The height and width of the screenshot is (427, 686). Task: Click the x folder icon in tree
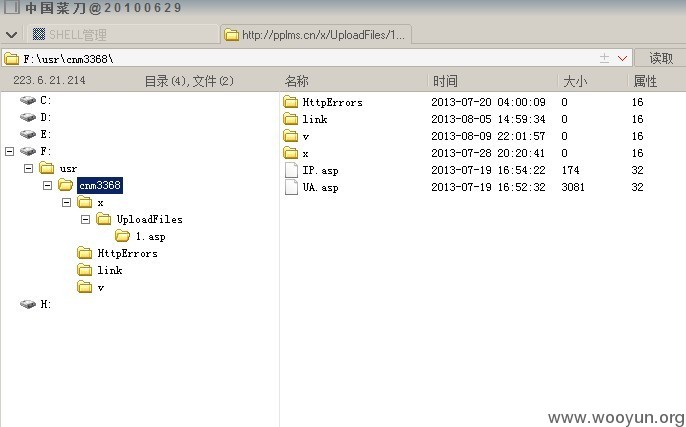[x=84, y=202]
